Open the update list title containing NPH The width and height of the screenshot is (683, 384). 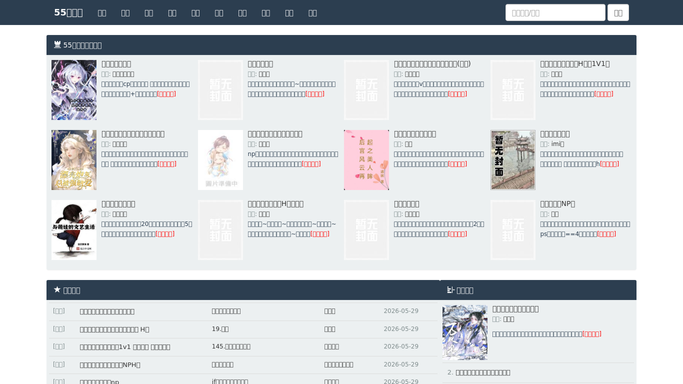(x=110, y=365)
